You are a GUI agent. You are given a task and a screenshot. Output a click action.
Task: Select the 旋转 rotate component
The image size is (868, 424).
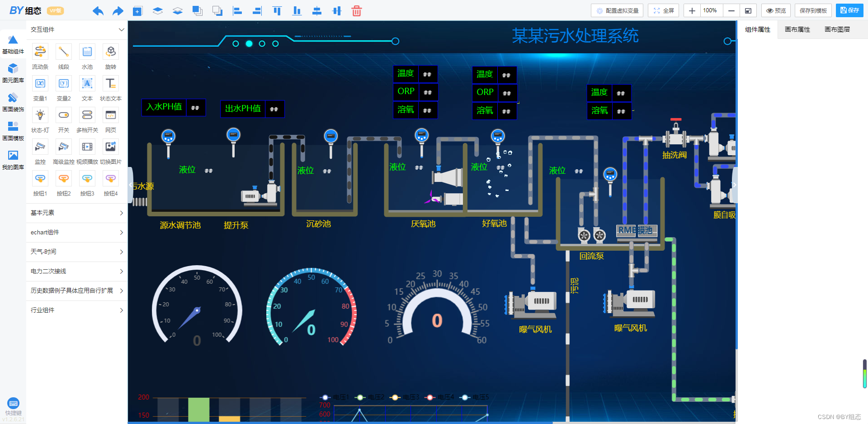coord(111,52)
